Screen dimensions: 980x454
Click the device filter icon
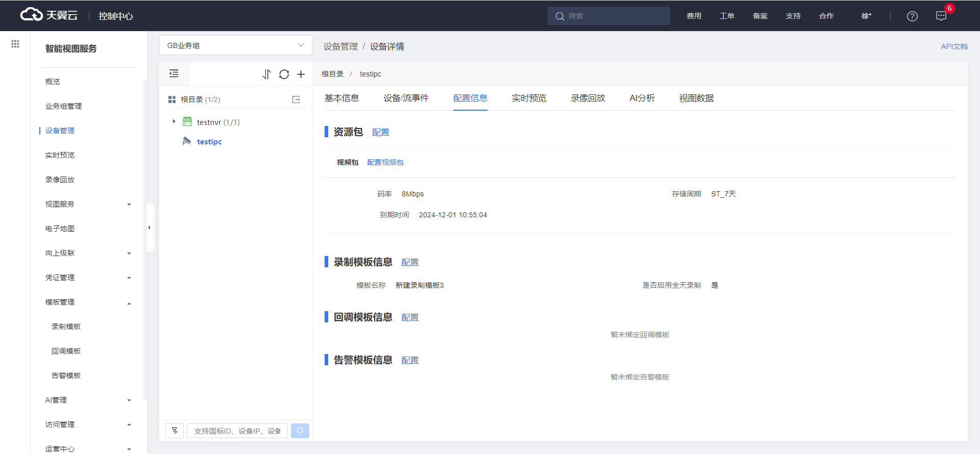(175, 431)
